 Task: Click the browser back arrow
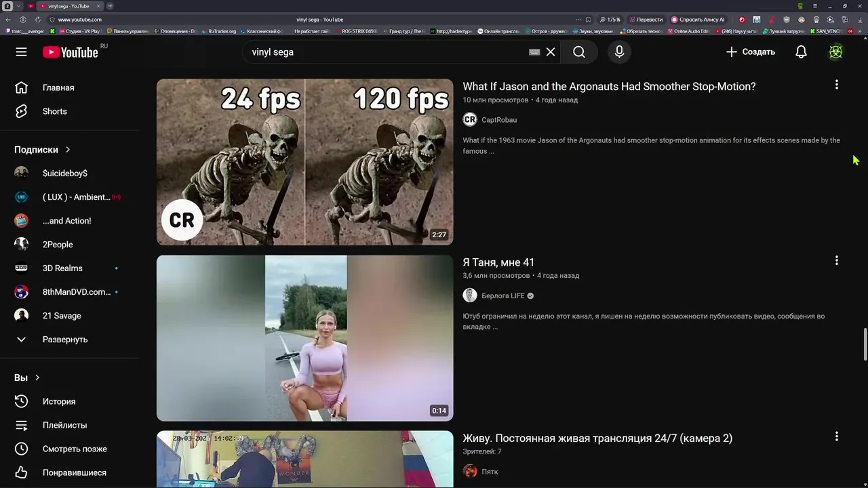(x=9, y=20)
